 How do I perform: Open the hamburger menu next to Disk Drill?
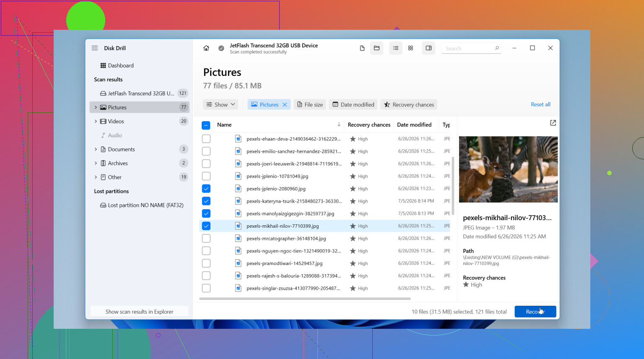click(x=95, y=48)
